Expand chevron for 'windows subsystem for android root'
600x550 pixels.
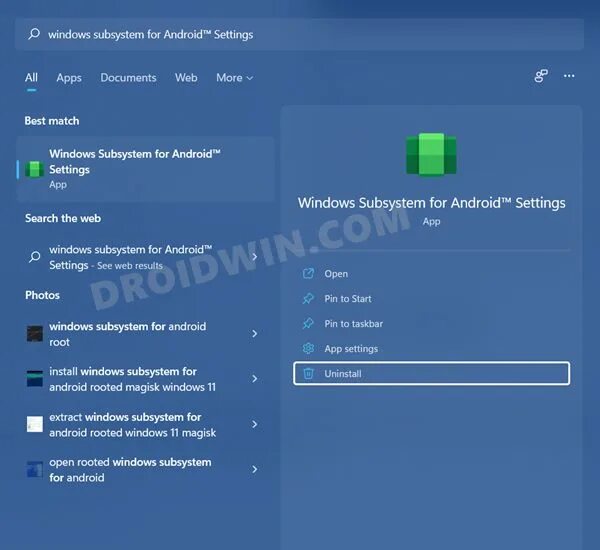pos(254,334)
